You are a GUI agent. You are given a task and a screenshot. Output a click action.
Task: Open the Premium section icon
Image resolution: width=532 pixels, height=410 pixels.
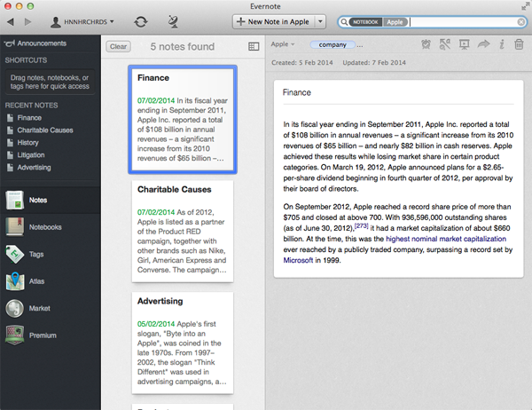(x=14, y=335)
